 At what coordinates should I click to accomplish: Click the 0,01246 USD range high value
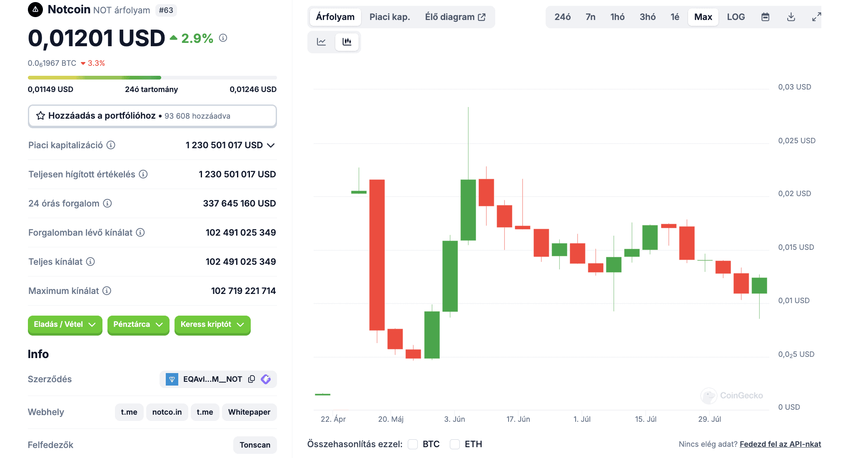coord(253,89)
